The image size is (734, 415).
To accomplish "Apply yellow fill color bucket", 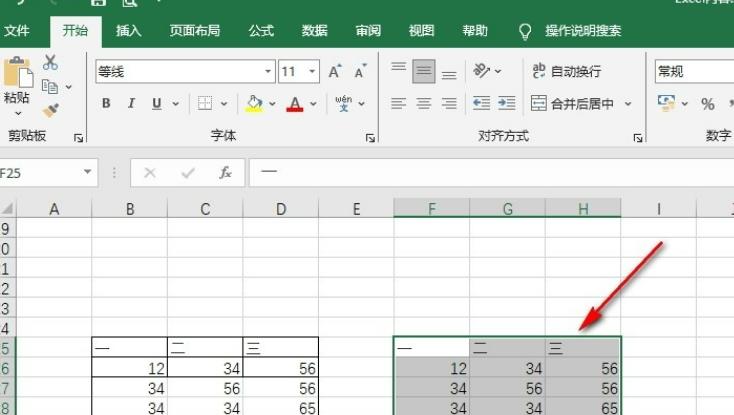I will [x=254, y=103].
